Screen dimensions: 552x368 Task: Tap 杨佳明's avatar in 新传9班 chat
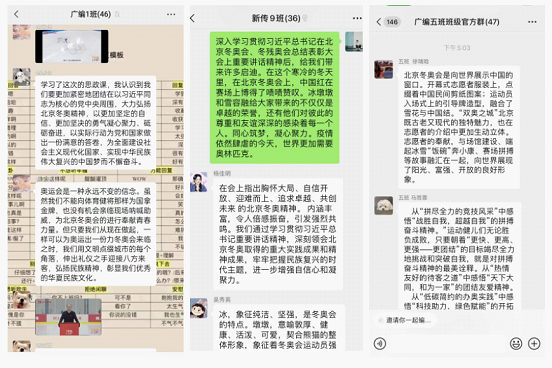(x=199, y=182)
